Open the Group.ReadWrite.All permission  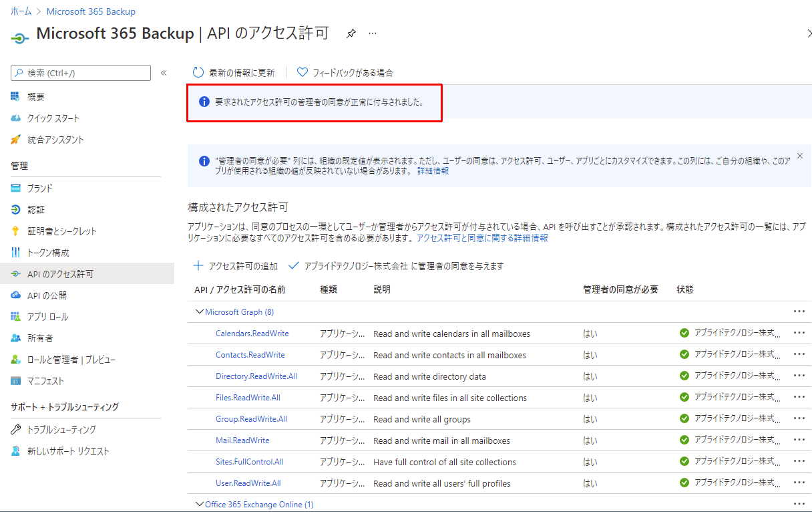tap(251, 419)
